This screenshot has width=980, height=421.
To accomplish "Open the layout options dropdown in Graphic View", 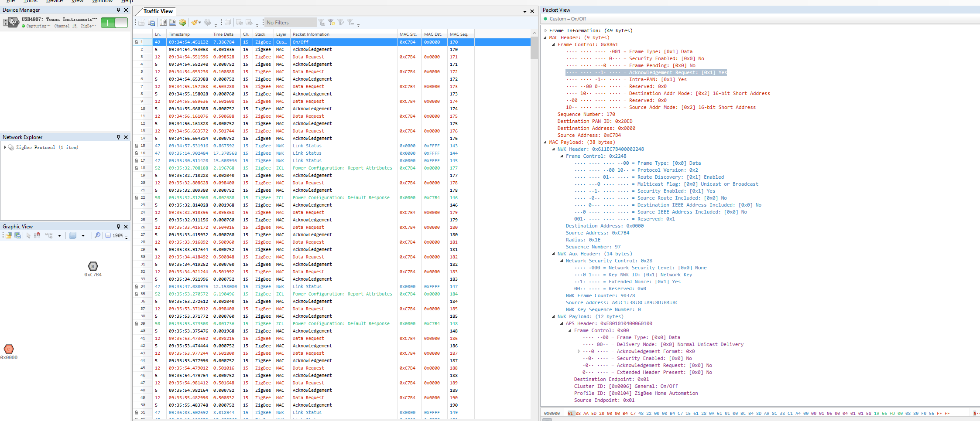I will point(59,236).
